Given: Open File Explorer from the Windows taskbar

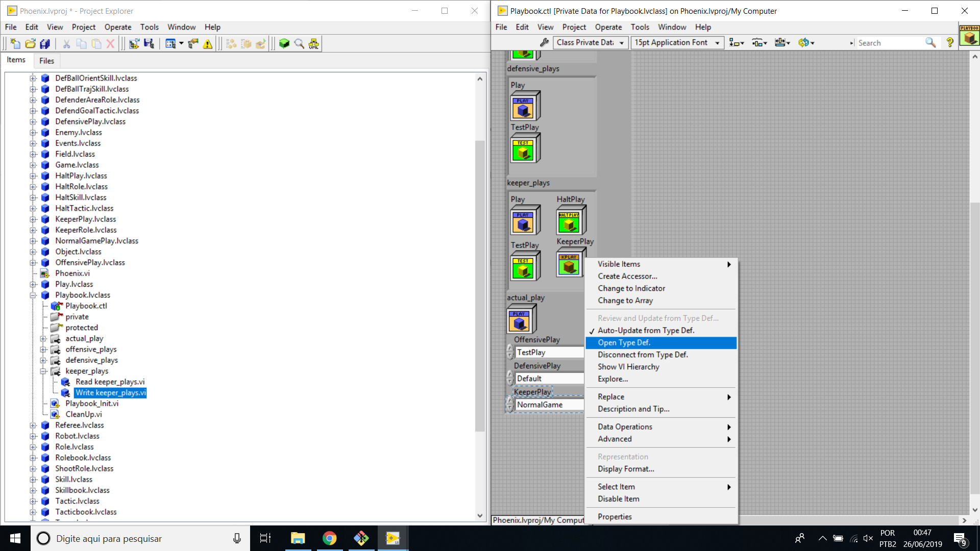Looking at the screenshot, I should coord(298,538).
